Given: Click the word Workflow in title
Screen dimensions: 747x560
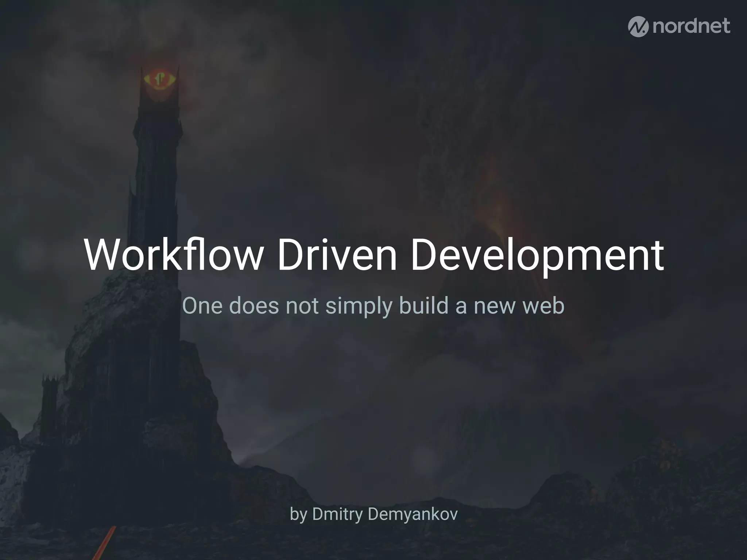Looking at the screenshot, I should click(174, 254).
